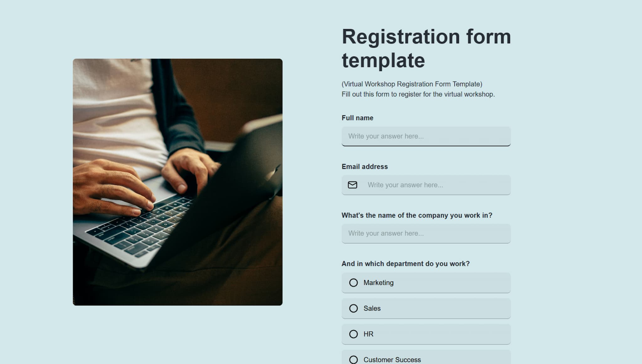This screenshot has width=642, height=364.
Task: Toggle the Sales department option
Action: tap(353, 309)
